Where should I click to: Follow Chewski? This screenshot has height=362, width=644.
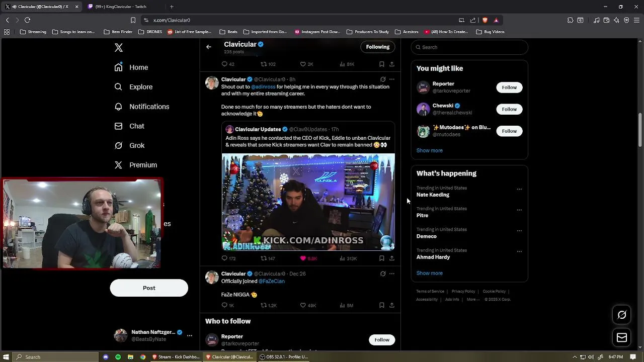pos(509,109)
